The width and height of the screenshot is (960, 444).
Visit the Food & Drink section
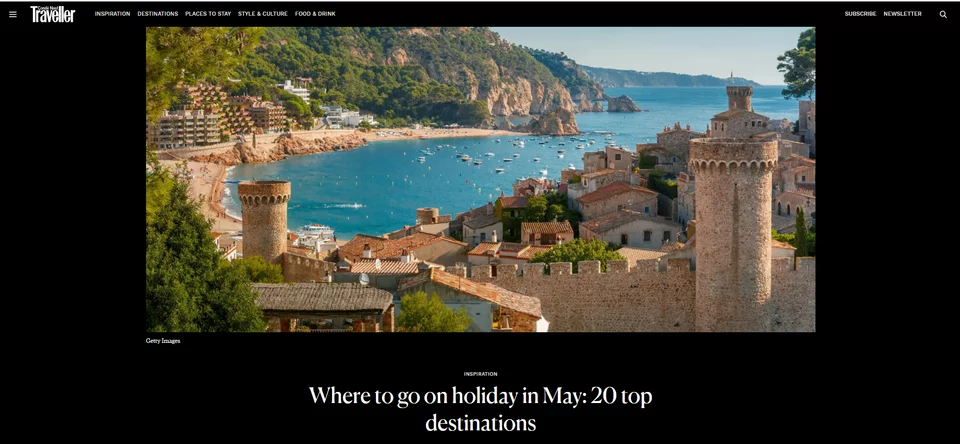click(315, 13)
